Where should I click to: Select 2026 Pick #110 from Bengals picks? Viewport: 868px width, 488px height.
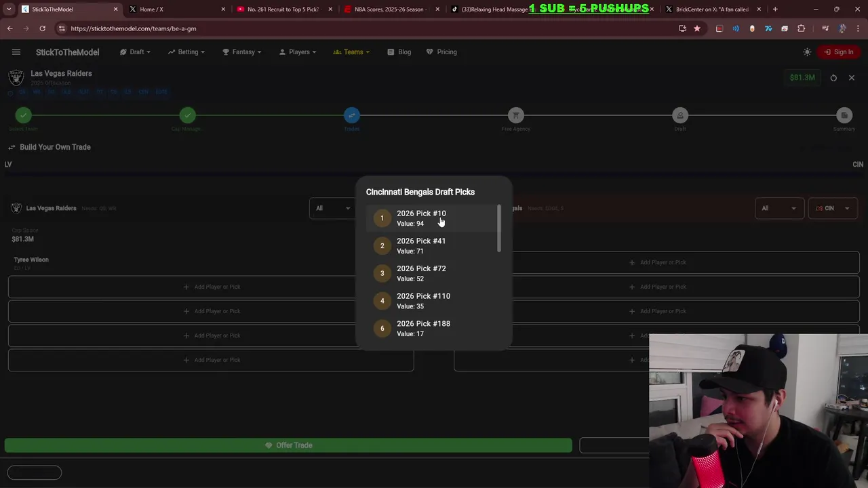click(433, 301)
